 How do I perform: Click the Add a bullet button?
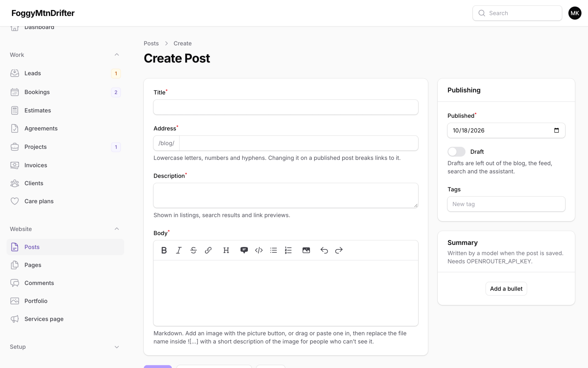(x=506, y=289)
